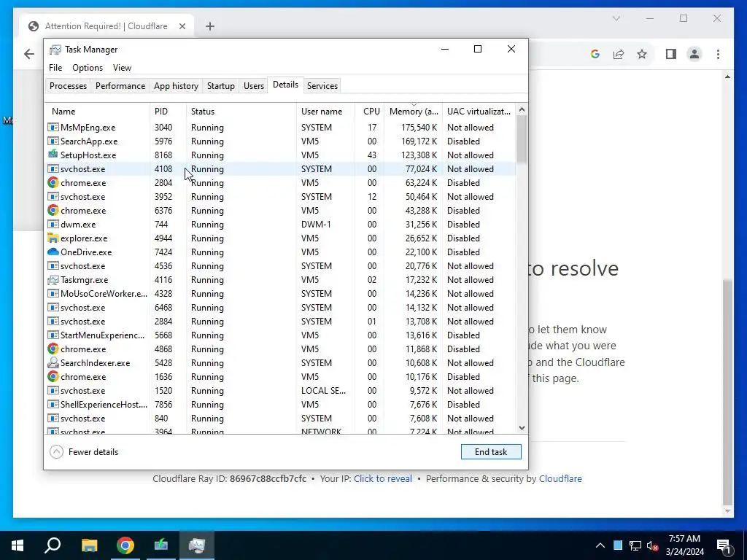Sort by the Memory column header
The width and height of the screenshot is (747, 560).
414,111
